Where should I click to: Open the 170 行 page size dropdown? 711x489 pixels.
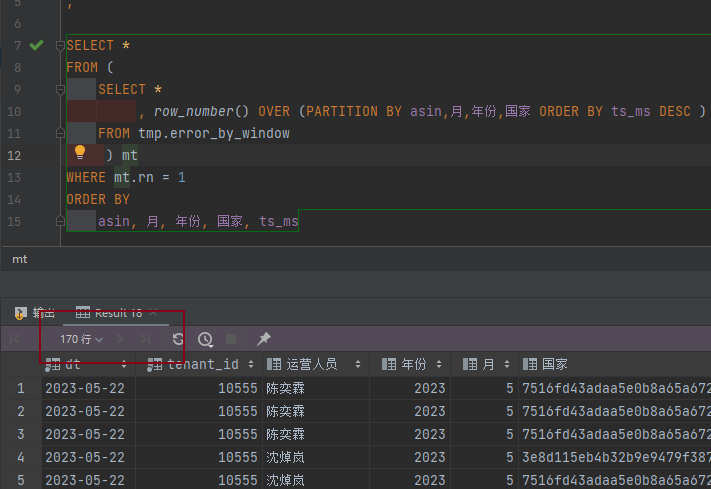coord(81,339)
